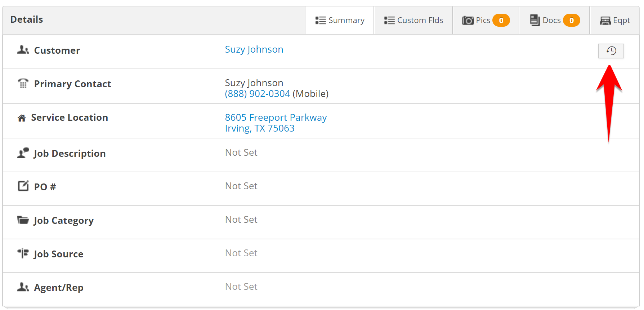The width and height of the screenshot is (644, 310).
Task: Open the Eqpt tab
Action: tap(614, 21)
